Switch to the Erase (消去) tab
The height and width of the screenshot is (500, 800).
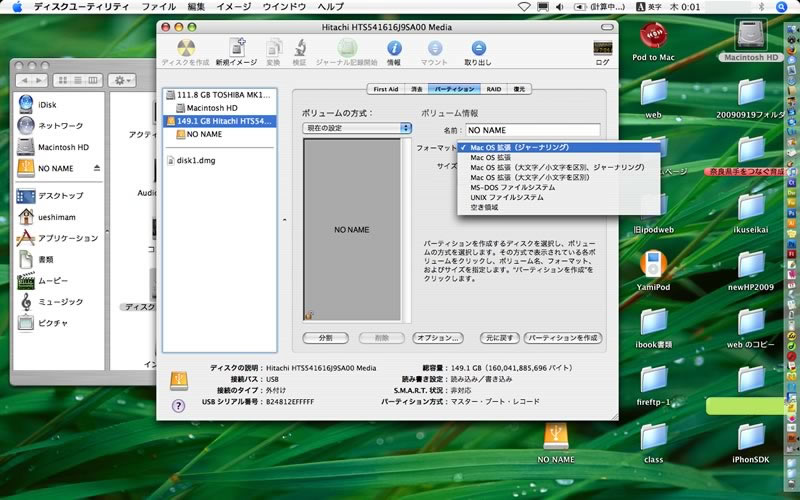(x=417, y=89)
